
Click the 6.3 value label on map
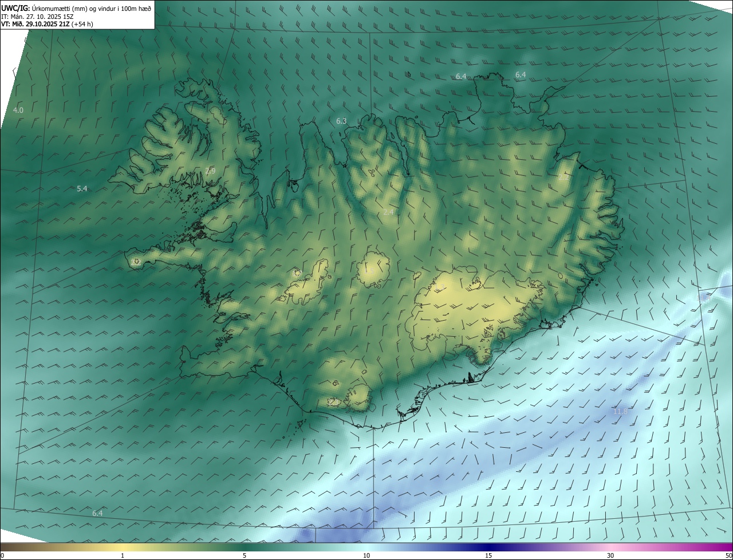click(341, 121)
